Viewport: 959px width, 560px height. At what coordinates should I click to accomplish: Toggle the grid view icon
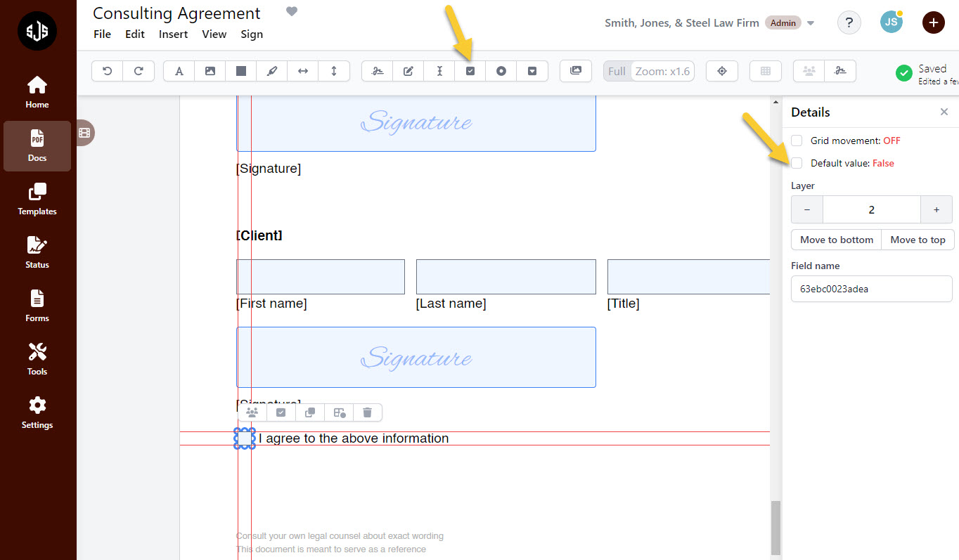(x=766, y=71)
